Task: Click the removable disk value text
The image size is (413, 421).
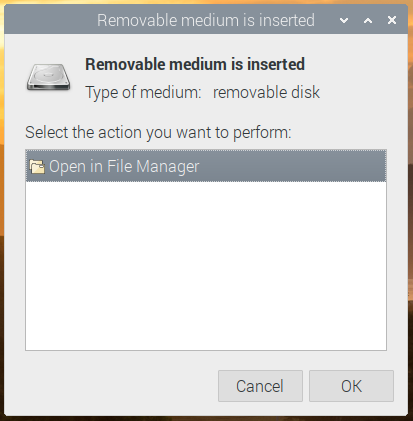Action: pos(266,92)
